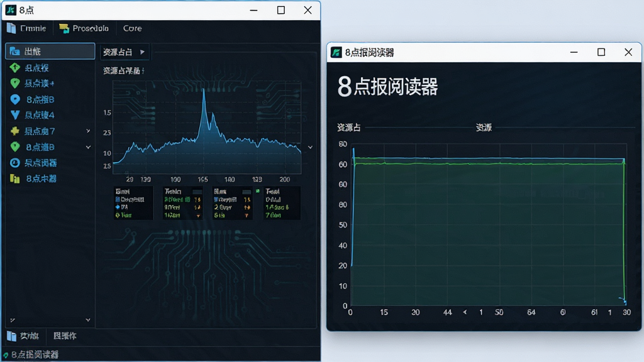Image resolution: width=644 pixels, height=362 pixels.
Task: Switch to the bottom tab without an icon
Action: coord(65,336)
